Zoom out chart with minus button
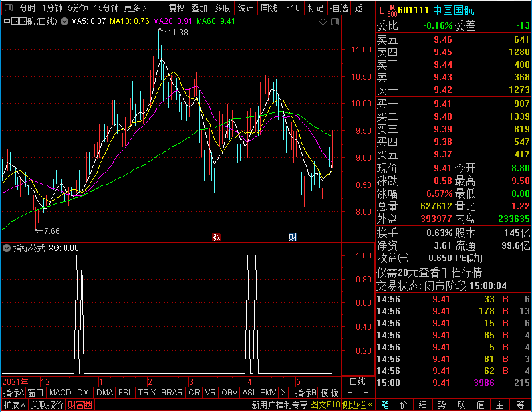This screenshot has height=412, width=532. tap(366, 393)
